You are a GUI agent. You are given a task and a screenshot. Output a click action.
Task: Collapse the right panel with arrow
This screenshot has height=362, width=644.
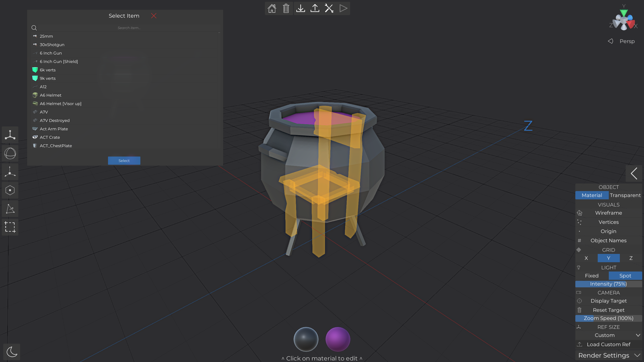pos(634,173)
